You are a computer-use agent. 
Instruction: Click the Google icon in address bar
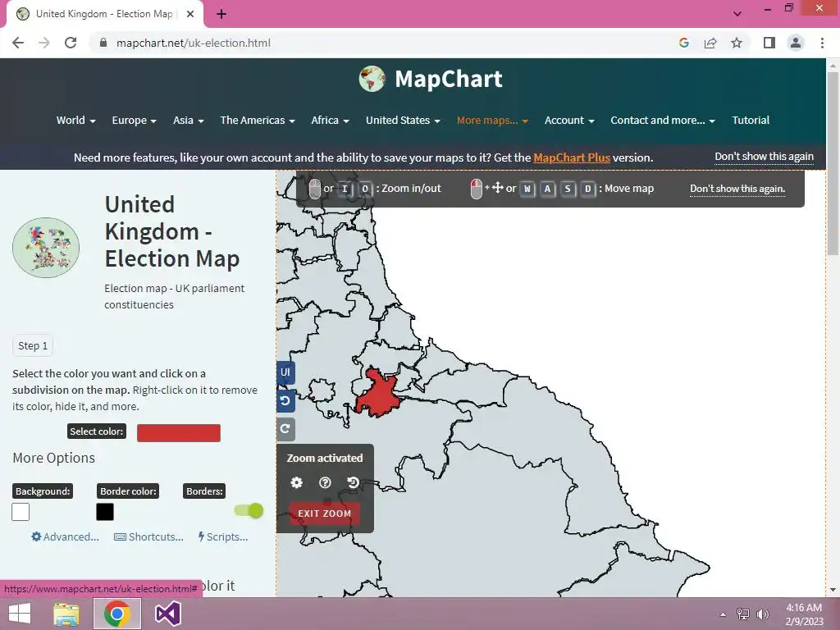tap(683, 43)
